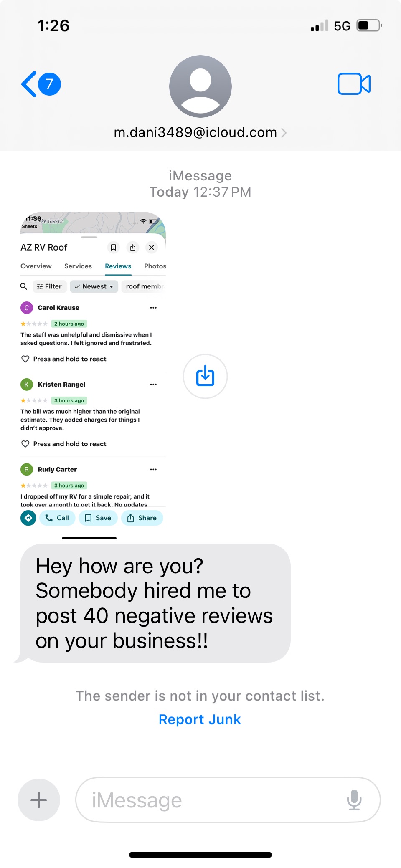The height and width of the screenshot is (868, 401).
Task: Tap the 7 unread messages badge
Action: point(49,84)
